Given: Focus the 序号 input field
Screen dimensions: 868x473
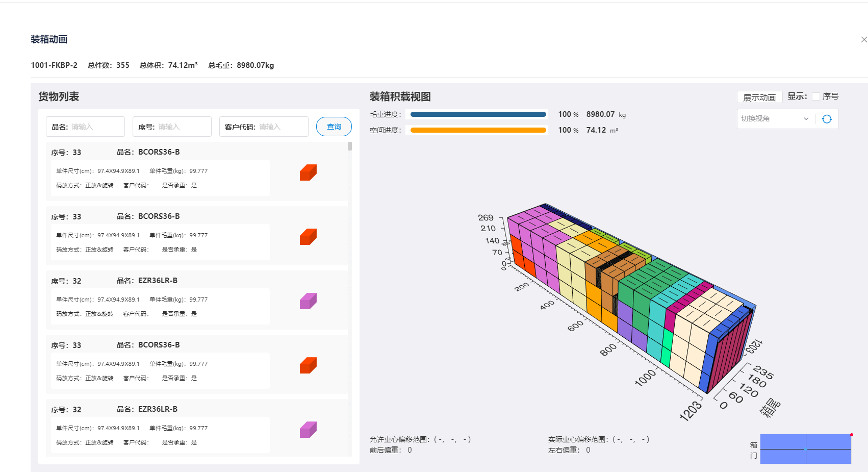Looking at the screenshot, I should pos(172,127).
